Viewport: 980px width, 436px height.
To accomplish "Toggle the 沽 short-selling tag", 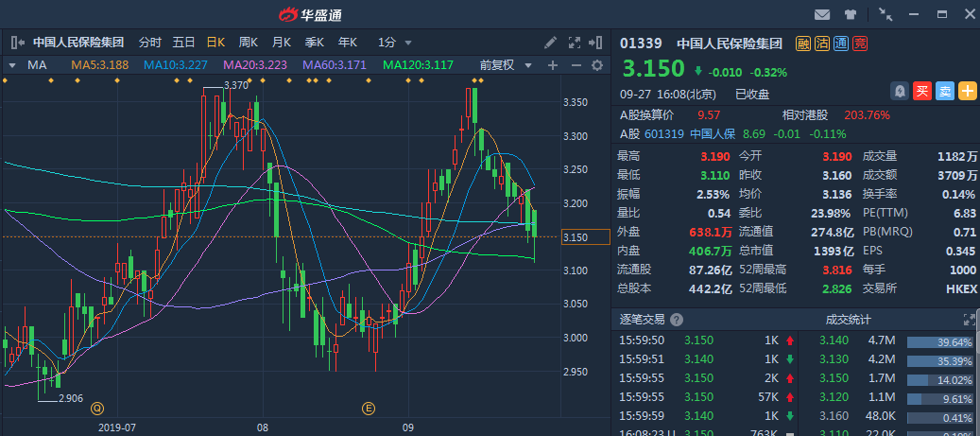I will point(822,43).
